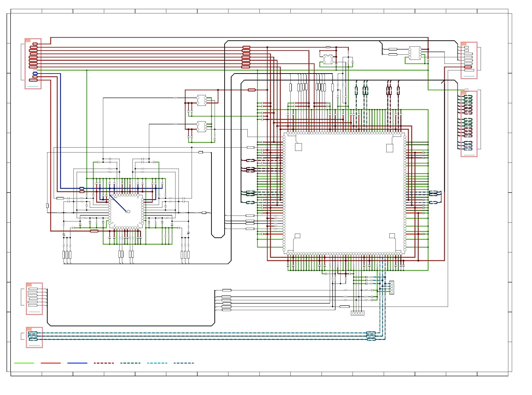
Task: Click orange tag of the top-left connector block
Action: pyautogui.click(x=28, y=40)
